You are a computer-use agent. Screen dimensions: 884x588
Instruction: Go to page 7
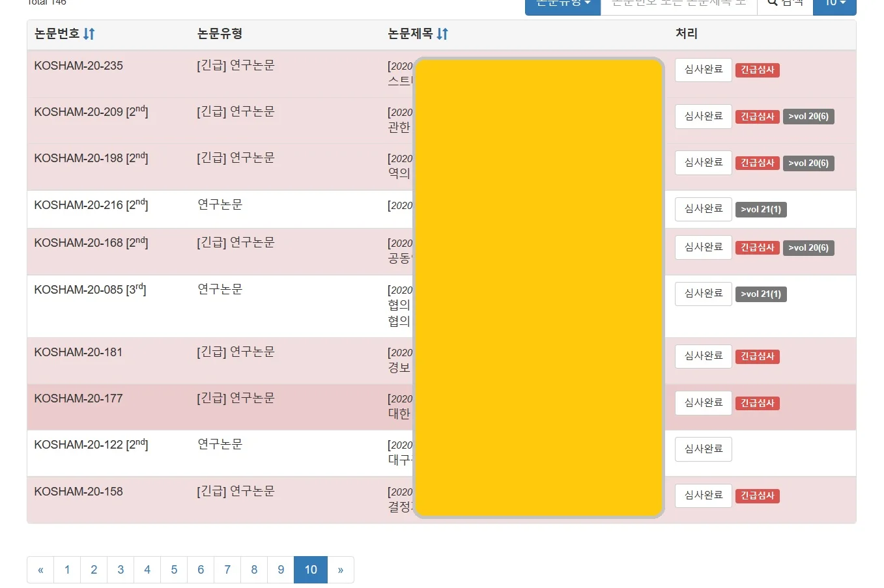[x=227, y=570]
